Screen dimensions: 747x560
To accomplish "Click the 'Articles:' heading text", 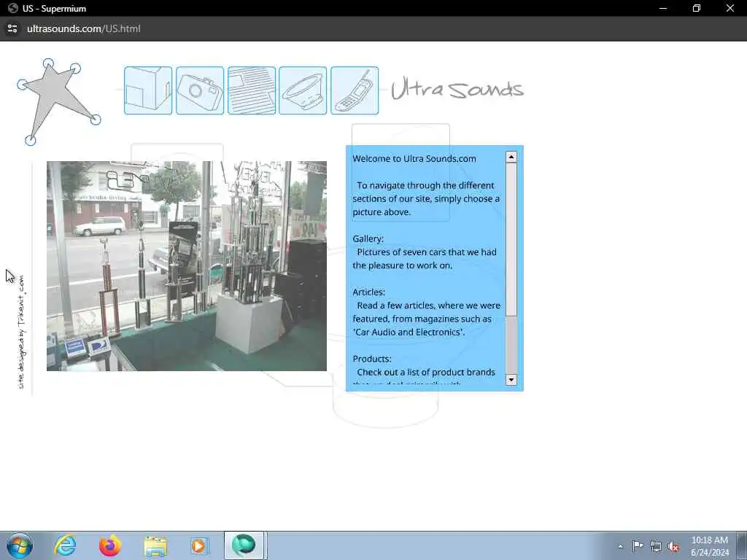I will click(x=368, y=292).
